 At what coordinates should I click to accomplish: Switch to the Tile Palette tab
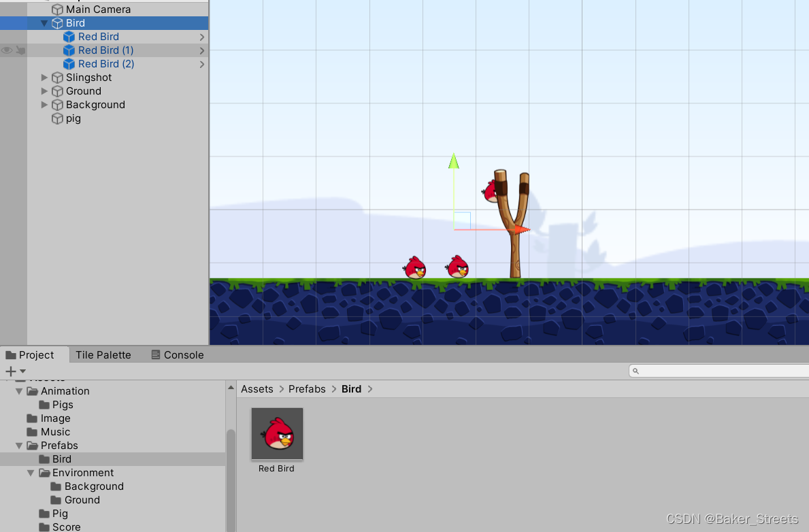[103, 355]
